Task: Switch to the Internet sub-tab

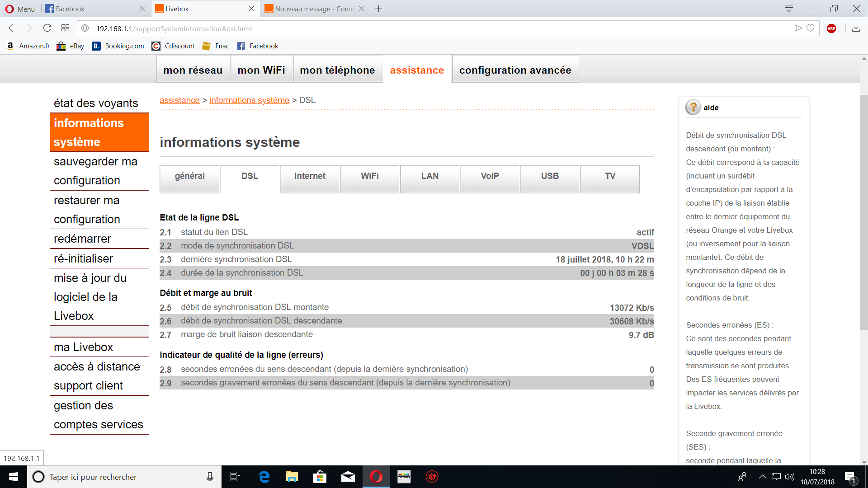Action: pos(310,176)
